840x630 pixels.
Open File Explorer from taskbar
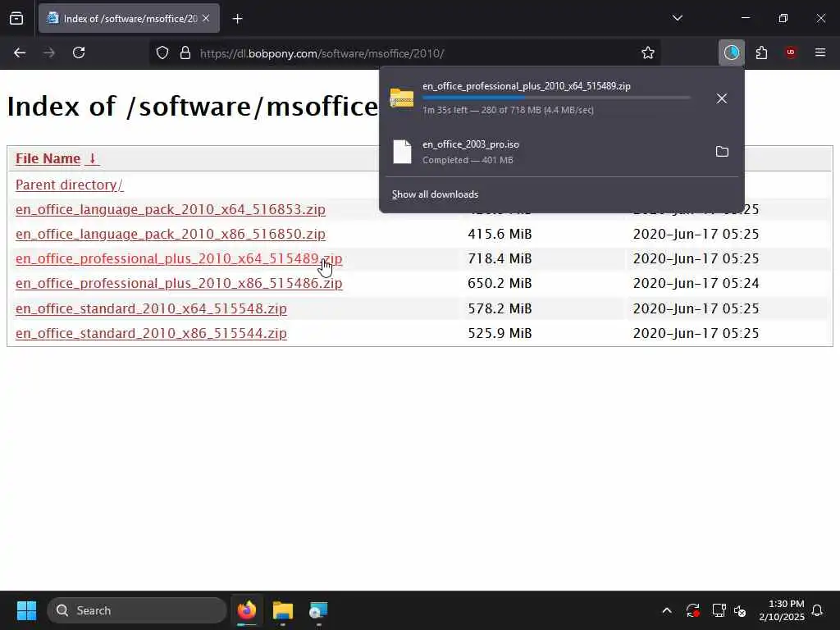[283, 610]
